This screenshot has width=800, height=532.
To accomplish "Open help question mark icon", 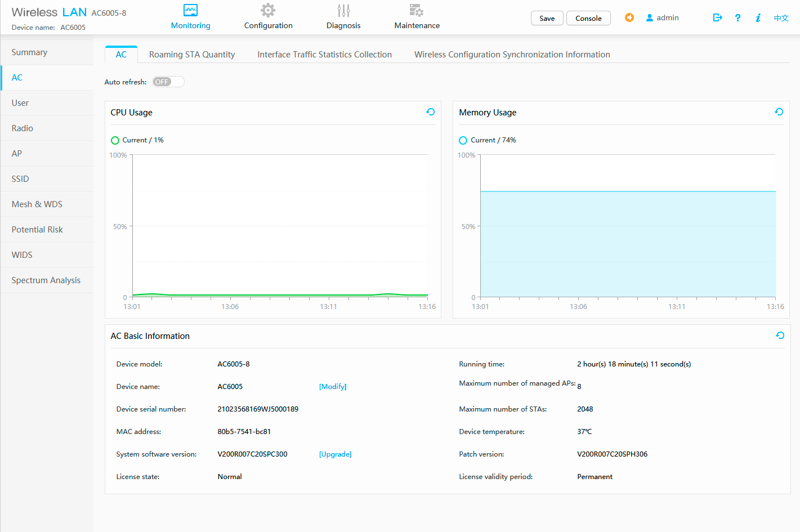I will click(738, 17).
